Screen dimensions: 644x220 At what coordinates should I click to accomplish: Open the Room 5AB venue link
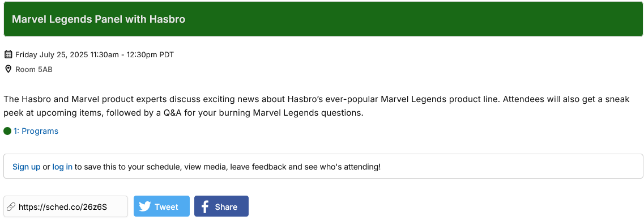click(x=33, y=70)
